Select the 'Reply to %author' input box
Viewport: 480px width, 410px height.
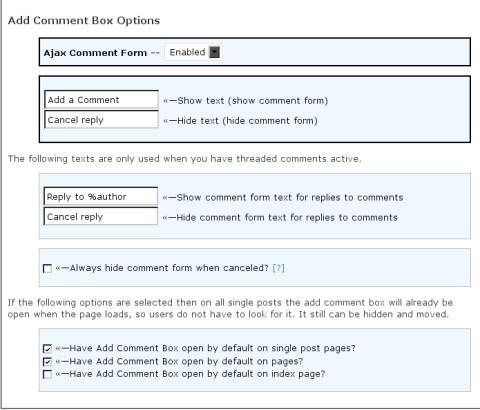click(101, 196)
